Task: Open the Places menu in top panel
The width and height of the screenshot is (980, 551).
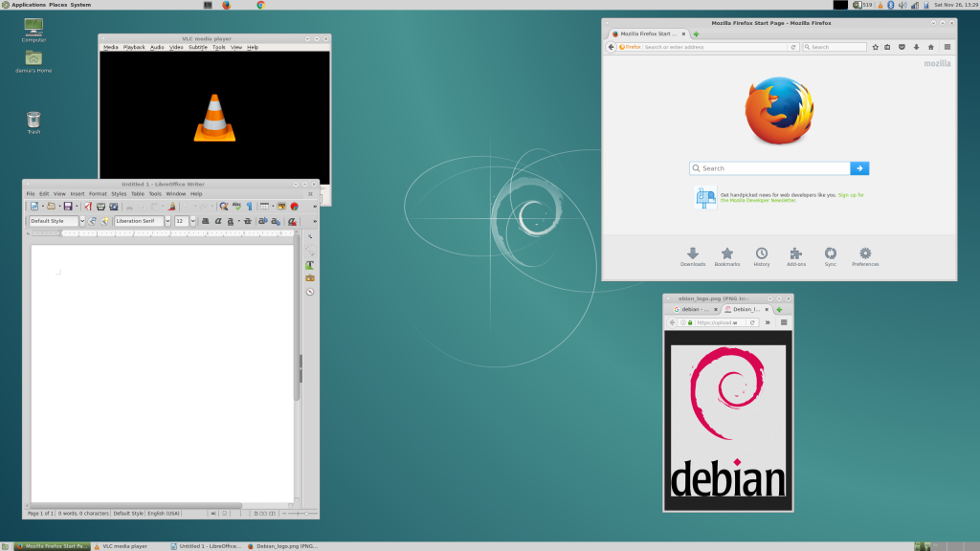Action: click(58, 5)
